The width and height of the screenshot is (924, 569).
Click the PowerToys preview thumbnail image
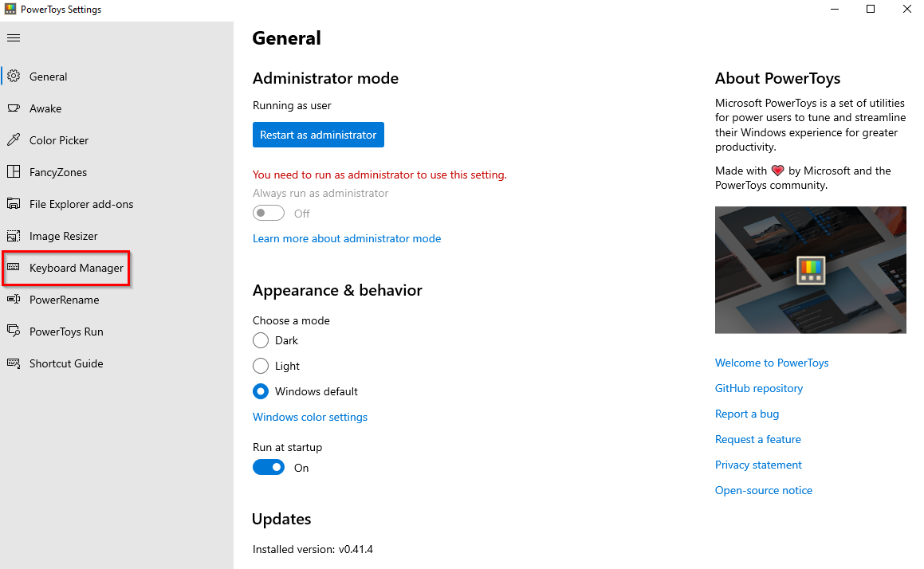[x=811, y=270]
